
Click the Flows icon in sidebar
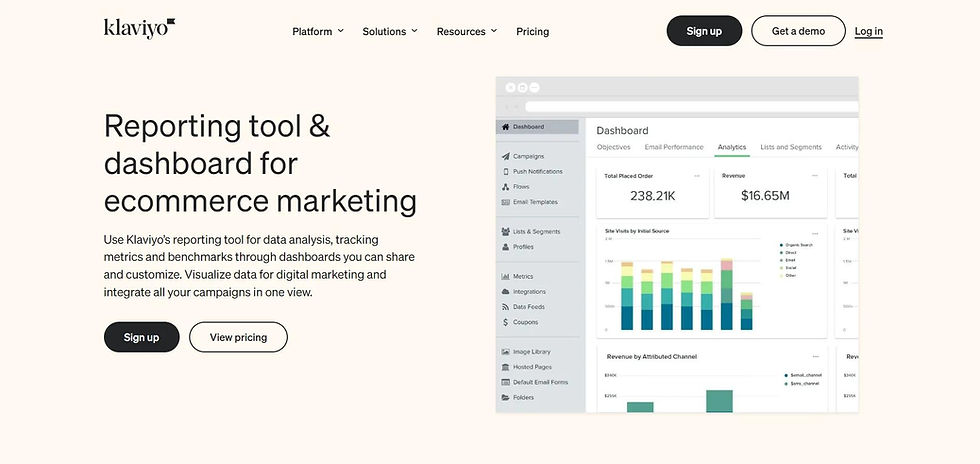click(506, 187)
